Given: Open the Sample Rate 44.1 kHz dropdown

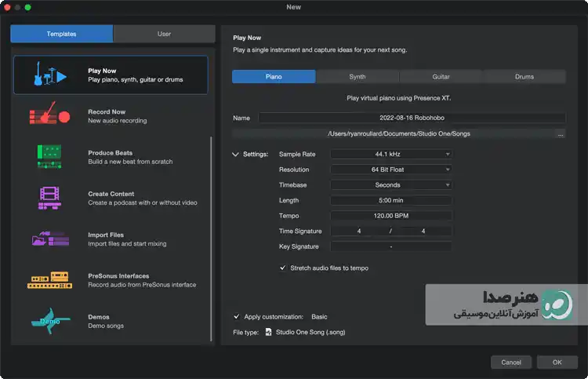Looking at the screenshot, I should (x=390, y=155).
